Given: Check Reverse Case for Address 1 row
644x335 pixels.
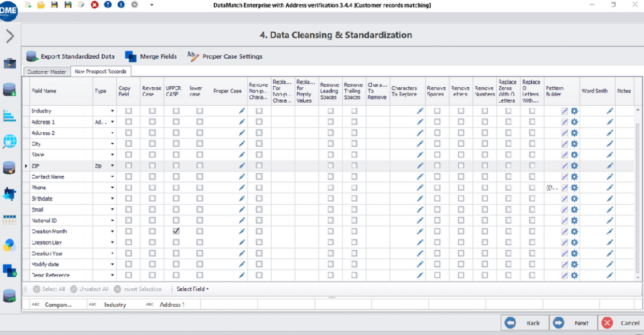Looking at the screenshot, I should (x=152, y=122).
